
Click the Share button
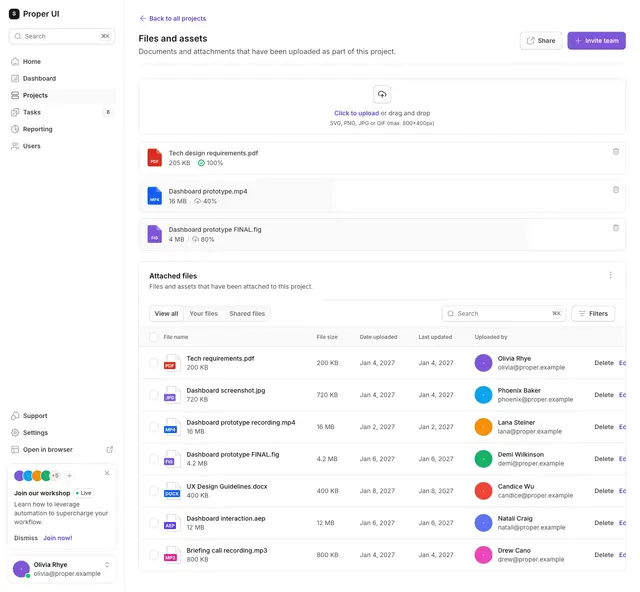(541, 41)
